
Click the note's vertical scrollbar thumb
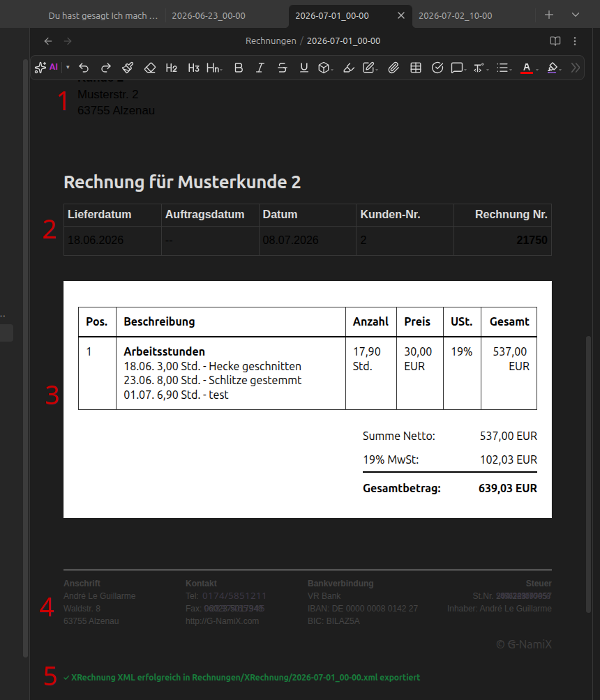click(589, 475)
